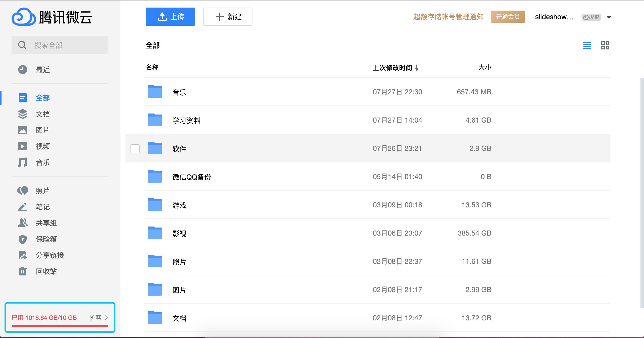Open the Share links icon
This screenshot has height=338, width=644.
[x=23, y=255]
